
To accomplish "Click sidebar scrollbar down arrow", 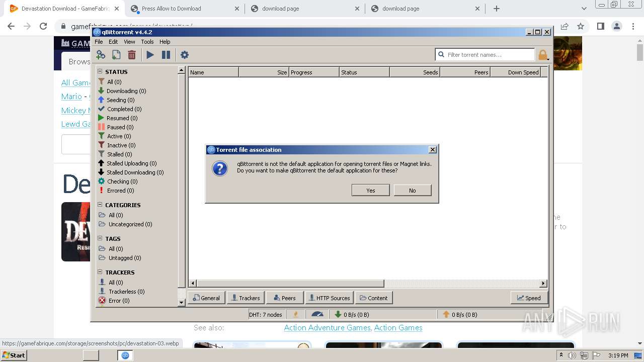I will [x=182, y=303].
